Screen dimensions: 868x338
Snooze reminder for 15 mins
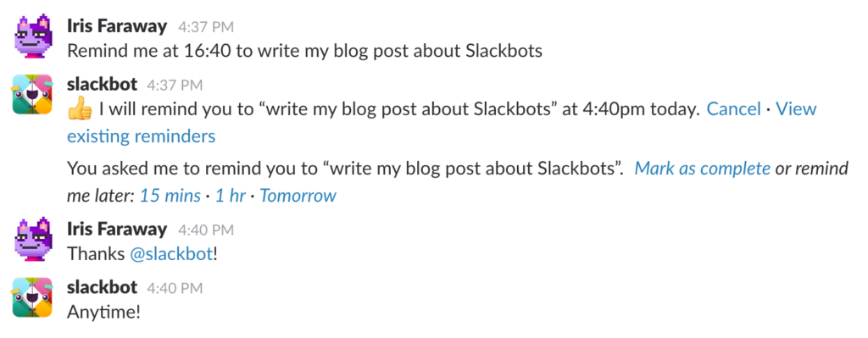click(170, 196)
